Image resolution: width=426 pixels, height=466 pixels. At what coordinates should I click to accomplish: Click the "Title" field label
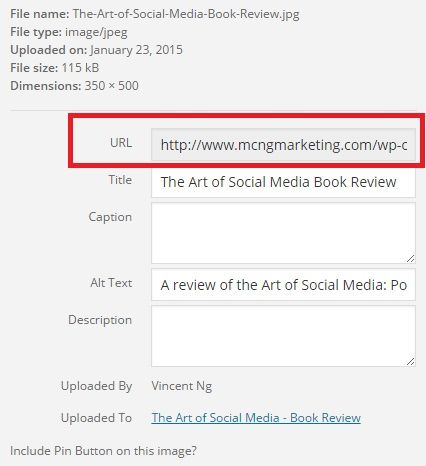click(x=120, y=180)
